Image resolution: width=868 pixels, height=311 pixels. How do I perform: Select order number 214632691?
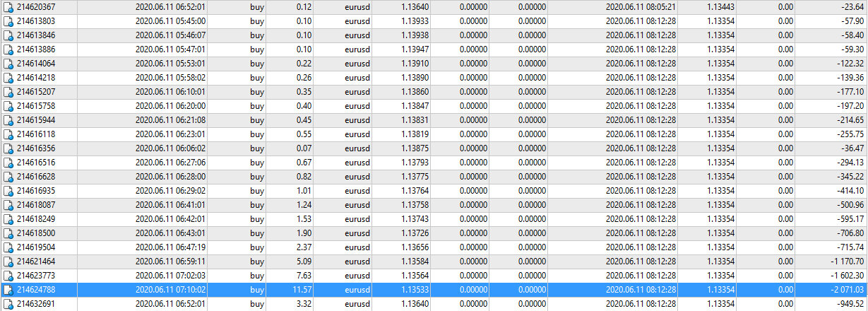tap(36, 304)
